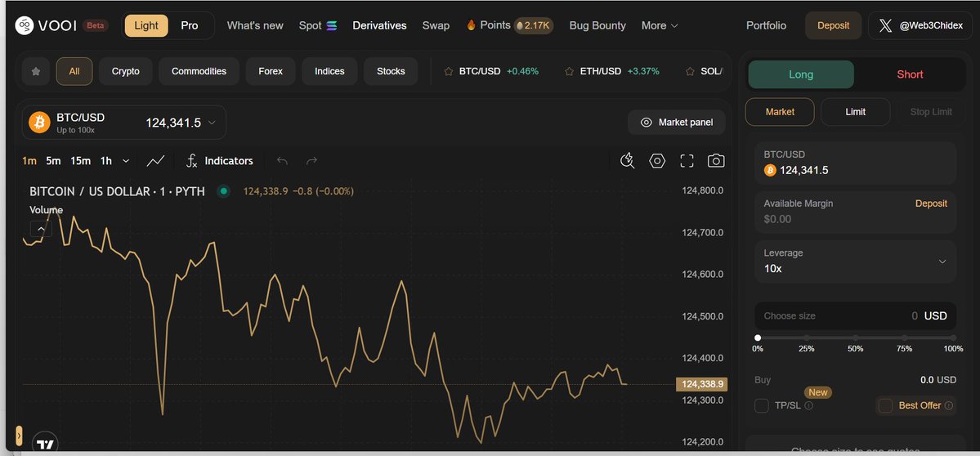Image resolution: width=980 pixels, height=456 pixels.
Task: Filter markets by All
Action: (x=74, y=71)
